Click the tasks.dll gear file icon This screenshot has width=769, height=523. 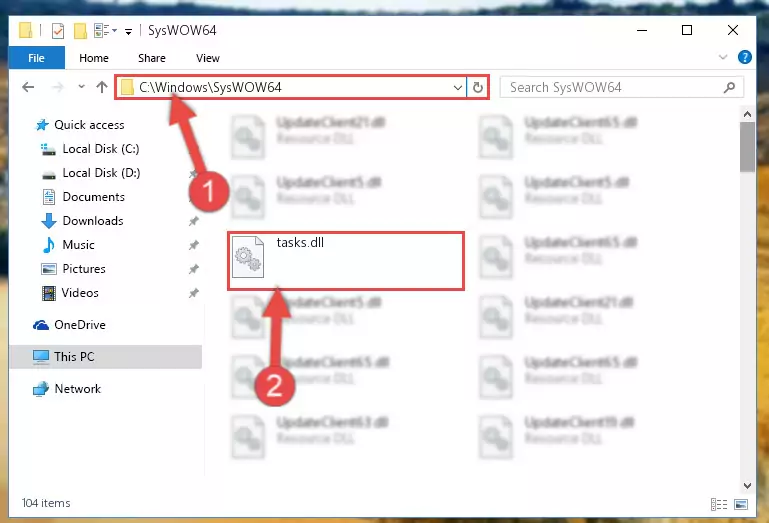248,258
